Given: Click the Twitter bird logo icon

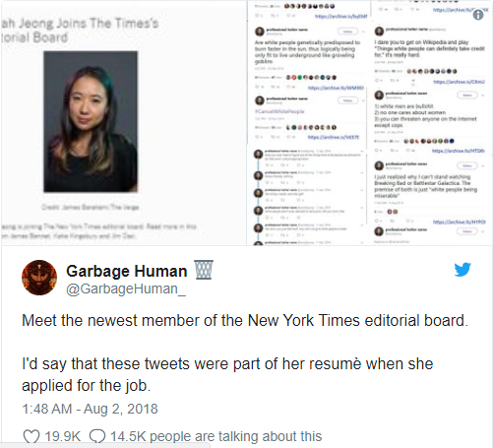Looking at the screenshot, I should pos(462,270).
